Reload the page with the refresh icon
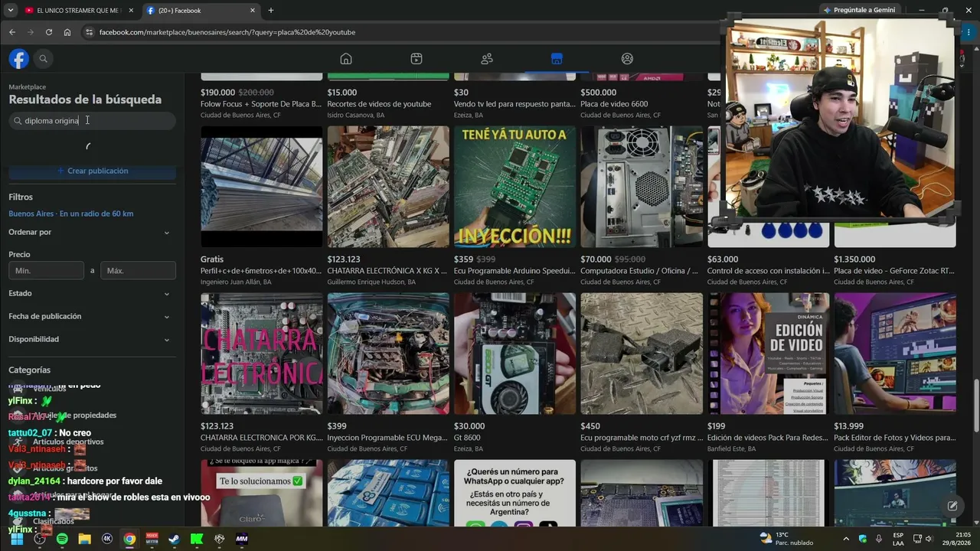The width and height of the screenshot is (980, 551). [49, 32]
